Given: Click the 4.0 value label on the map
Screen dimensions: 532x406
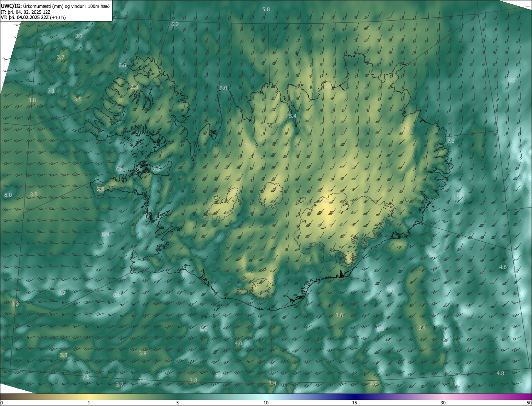Looking at the screenshot, I should click(238, 344).
